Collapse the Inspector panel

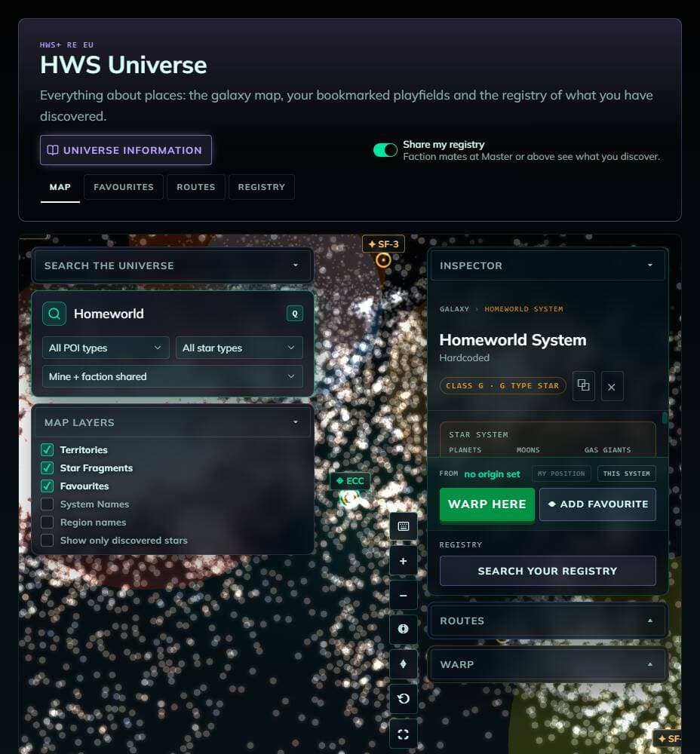(x=548, y=265)
